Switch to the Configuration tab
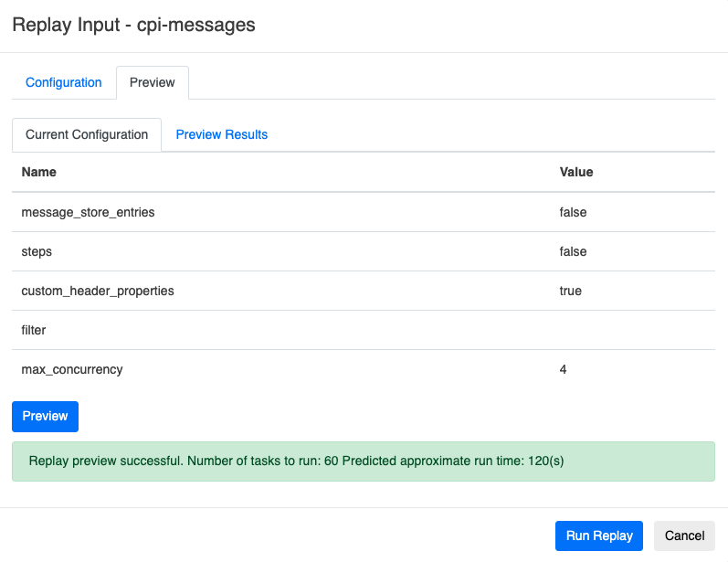This screenshot has height=562, width=728. pyautogui.click(x=64, y=82)
